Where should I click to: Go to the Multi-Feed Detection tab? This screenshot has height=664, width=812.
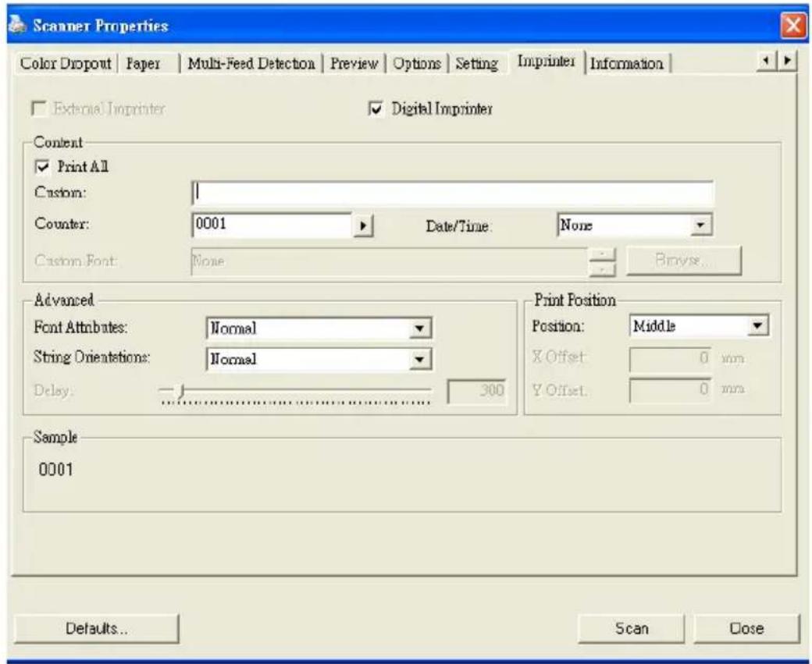tap(251, 64)
